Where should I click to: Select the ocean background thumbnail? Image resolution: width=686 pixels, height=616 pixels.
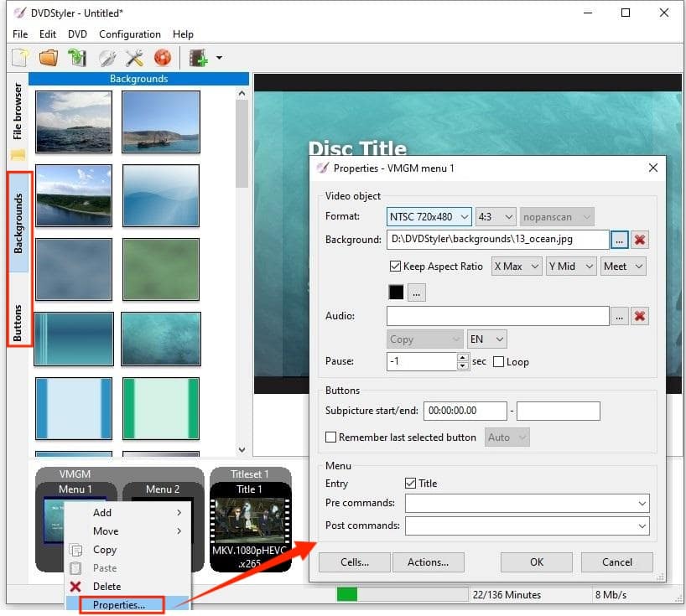(x=74, y=122)
